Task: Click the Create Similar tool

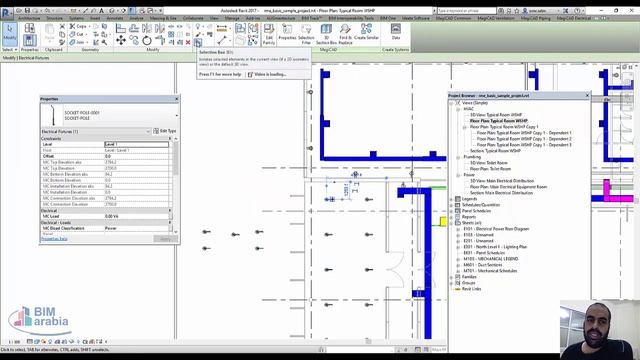Action: pyautogui.click(x=367, y=32)
